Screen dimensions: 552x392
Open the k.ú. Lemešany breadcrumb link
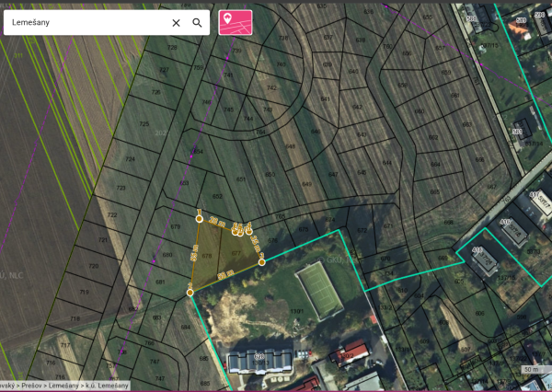tap(107, 386)
